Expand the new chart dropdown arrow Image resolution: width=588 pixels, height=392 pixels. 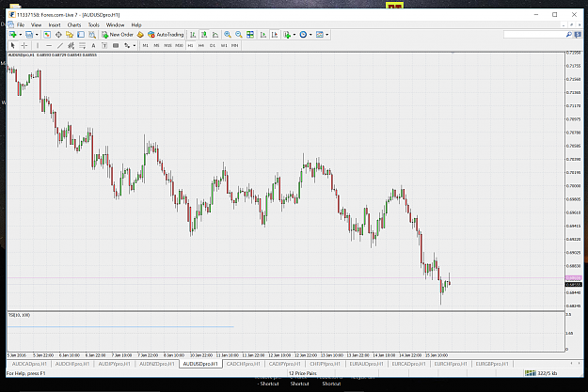pos(21,35)
